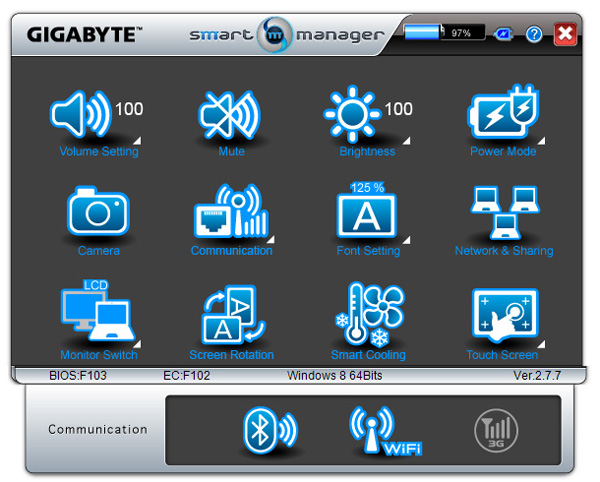Click the Communication panel title
The image size is (600, 482).
pos(98,429)
